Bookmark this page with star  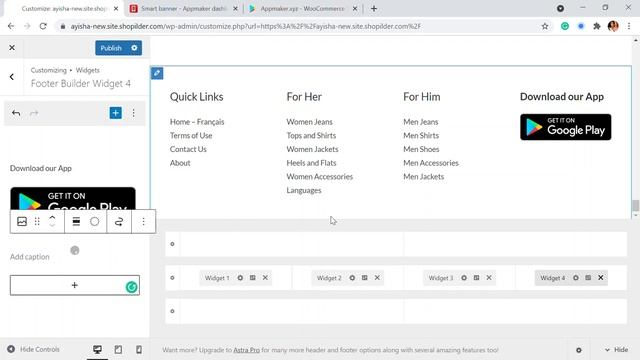point(545,26)
